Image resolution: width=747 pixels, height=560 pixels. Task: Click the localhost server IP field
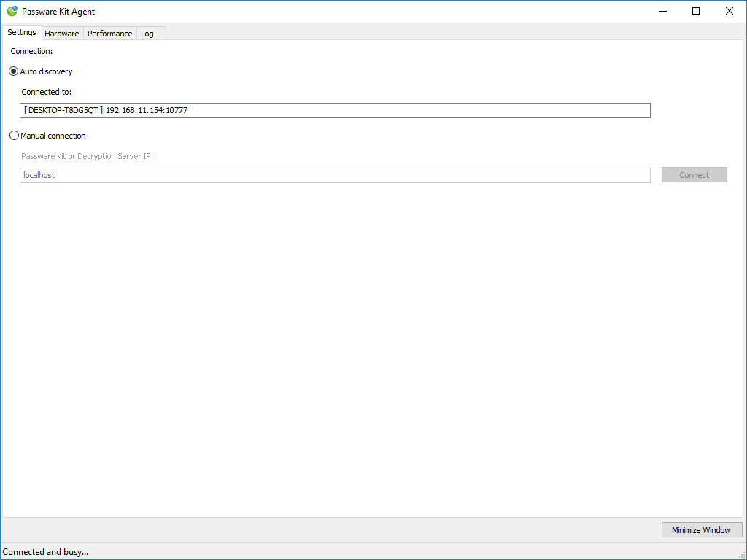click(x=335, y=175)
